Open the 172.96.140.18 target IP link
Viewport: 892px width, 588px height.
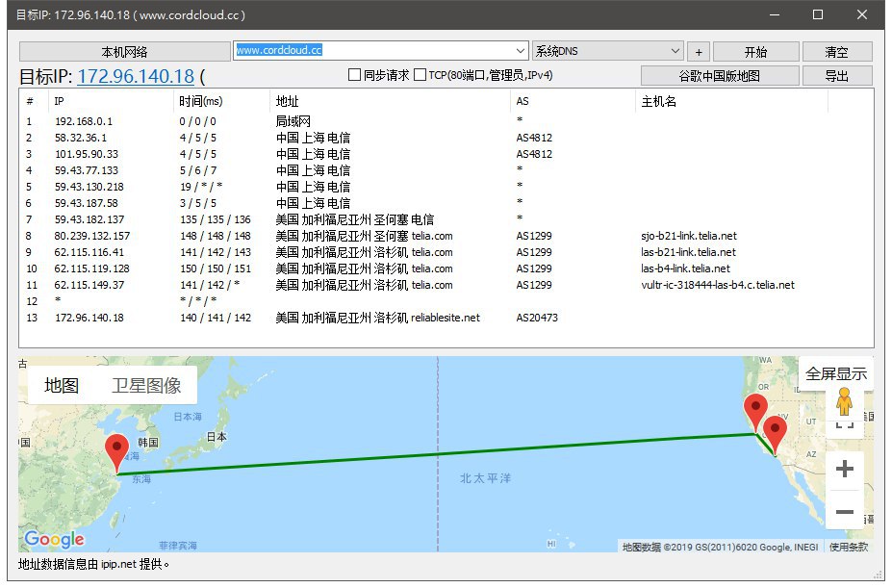[136, 77]
